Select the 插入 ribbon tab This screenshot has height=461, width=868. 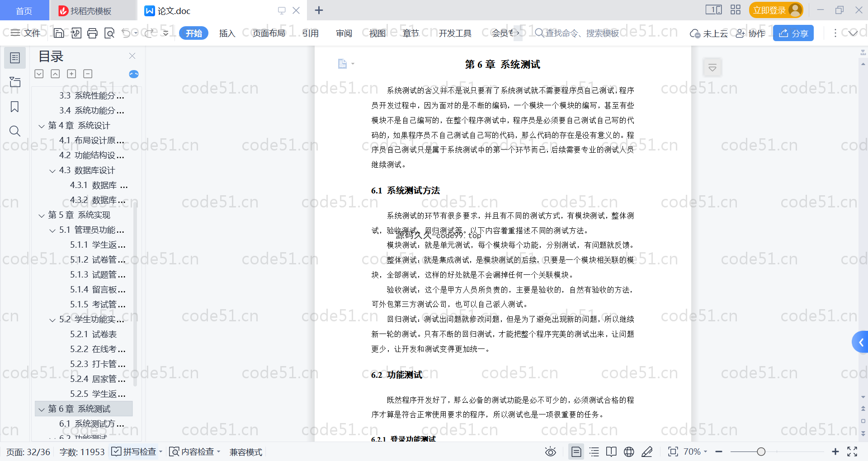(227, 33)
